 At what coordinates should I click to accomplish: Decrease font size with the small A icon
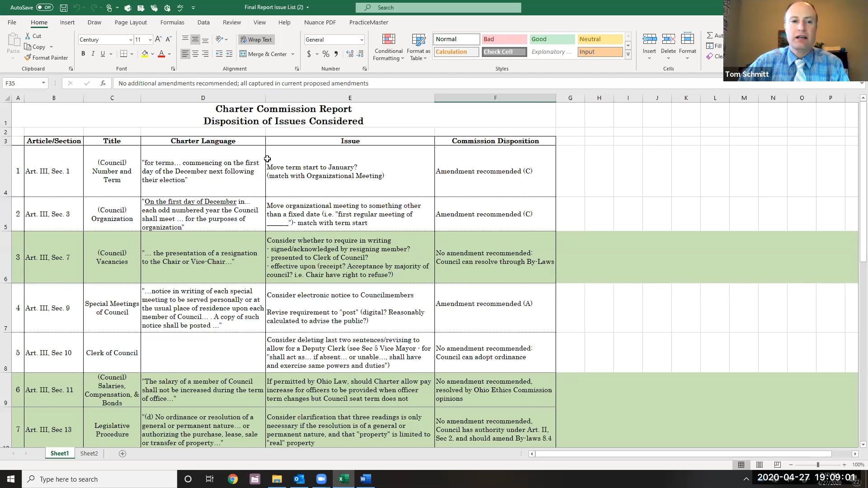point(168,40)
